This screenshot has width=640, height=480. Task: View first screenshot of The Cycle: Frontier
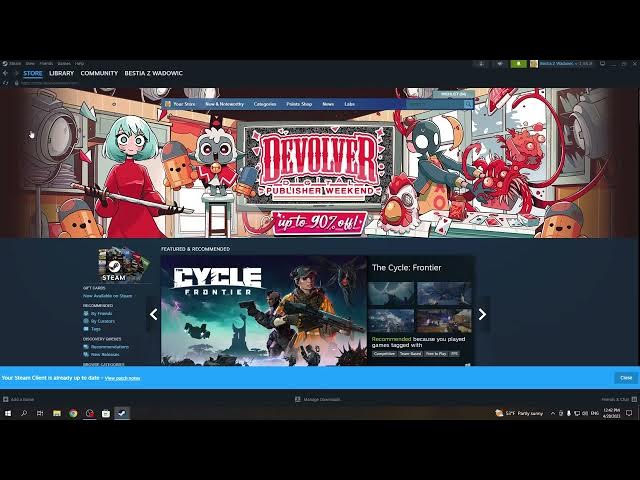[x=391, y=293]
